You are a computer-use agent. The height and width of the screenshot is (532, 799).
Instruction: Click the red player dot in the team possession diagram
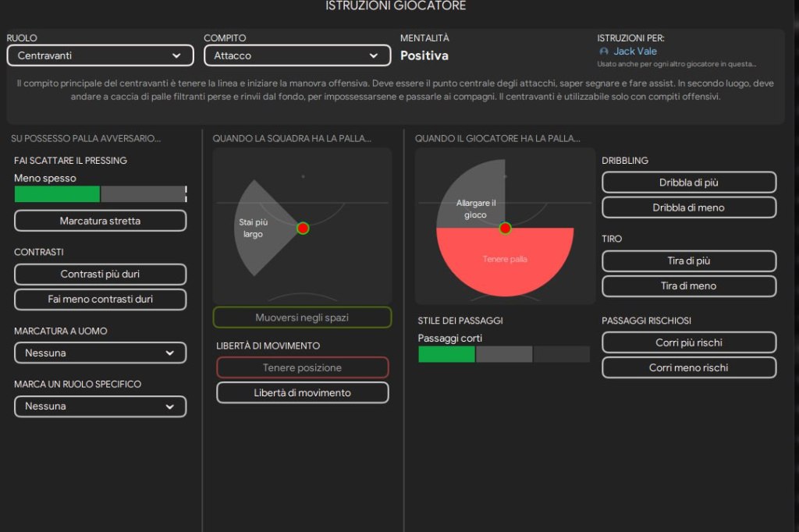point(303,228)
